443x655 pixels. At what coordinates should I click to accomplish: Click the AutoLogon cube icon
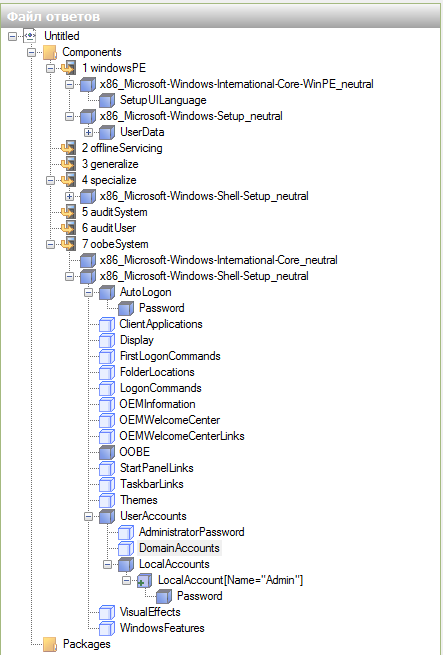pyautogui.click(x=107, y=292)
